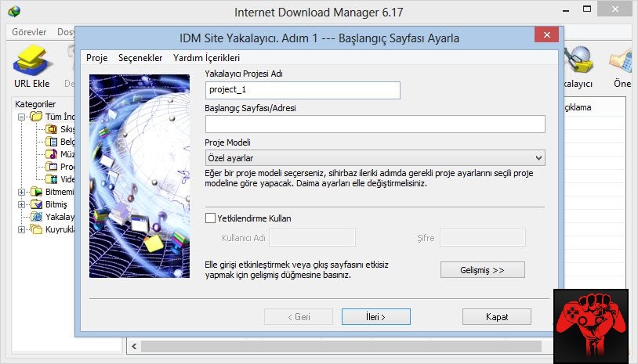Click the Bitmemiş folder icon
This screenshot has width=638, height=364.
(x=36, y=192)
